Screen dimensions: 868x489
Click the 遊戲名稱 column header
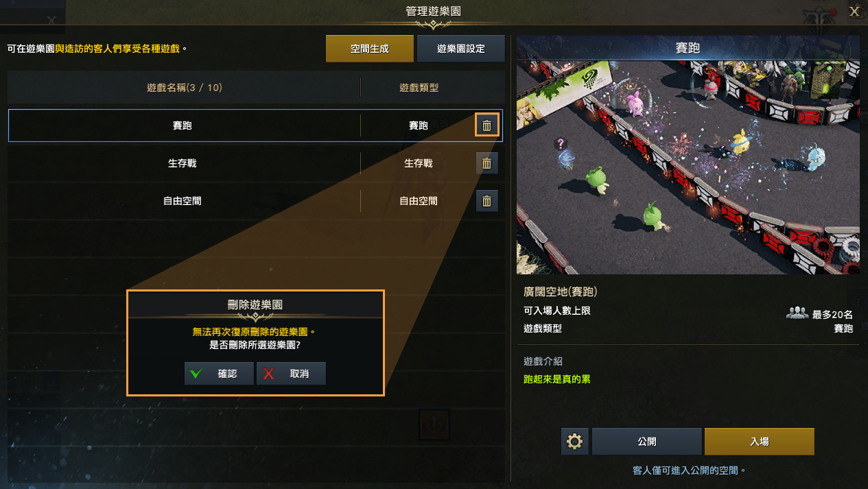(x=185, y=88)
